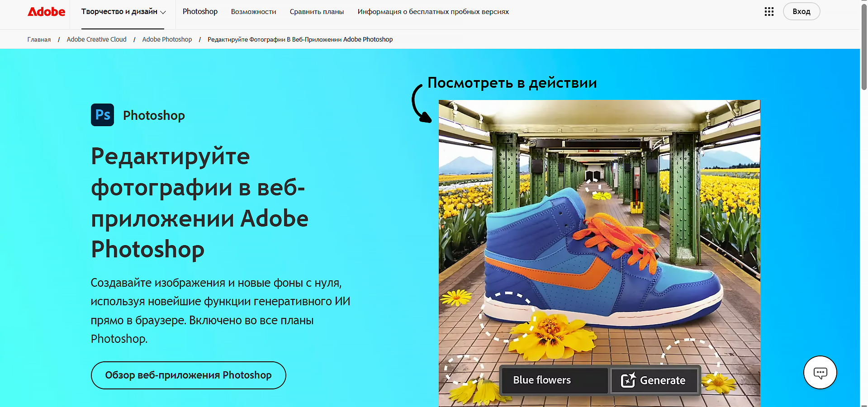Click the Вход sign-in button

(x=802, y=12)
